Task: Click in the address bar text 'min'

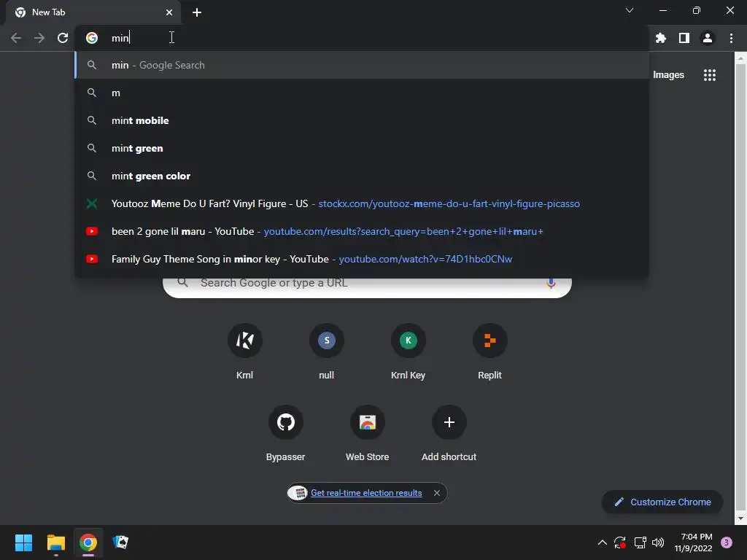Action: pos(120,38)
